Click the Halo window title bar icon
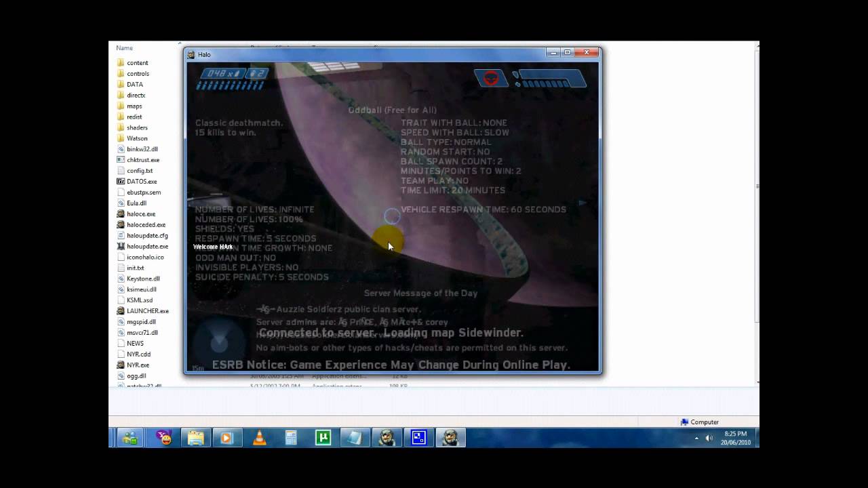The image size is (868, 488). (x=191, y=55)
